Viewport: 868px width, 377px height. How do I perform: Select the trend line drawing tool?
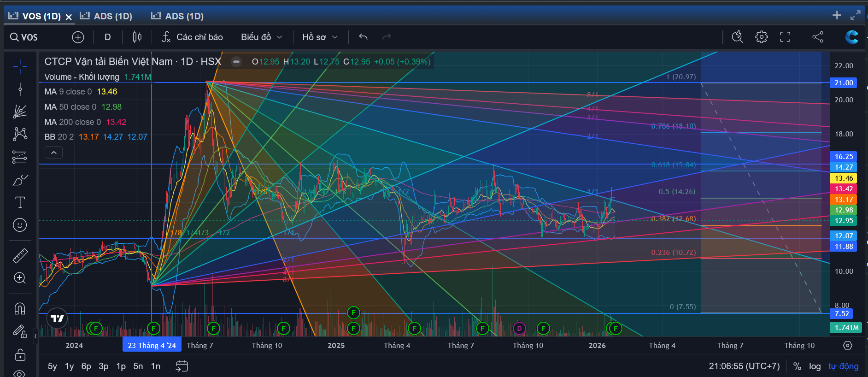pyautogui.click(x=20, y=89)
